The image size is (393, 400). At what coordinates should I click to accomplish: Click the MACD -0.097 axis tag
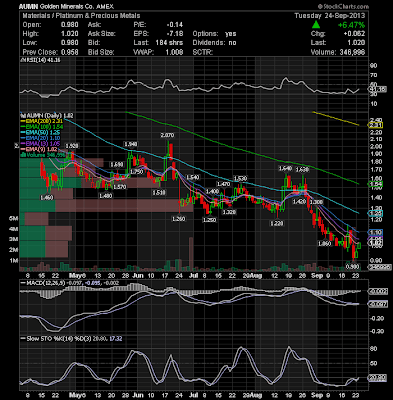pyautogui.click(x=377, y=304)
